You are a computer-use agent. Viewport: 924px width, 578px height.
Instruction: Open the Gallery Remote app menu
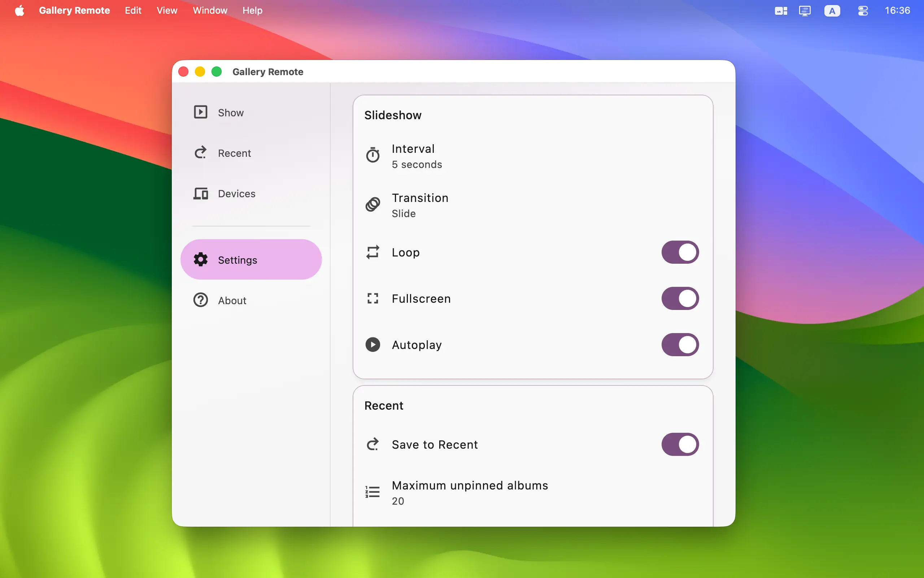tap(74, 10)
